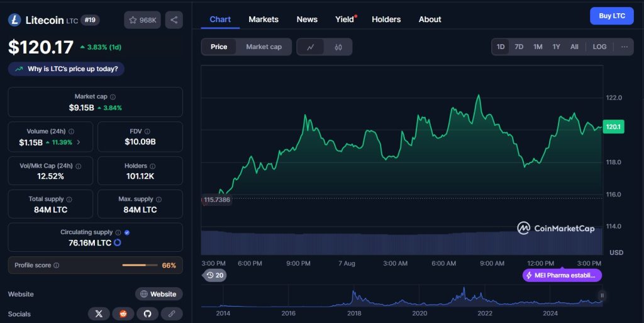Screen dimensions: 644x323
Task: Click the share icon next to watchlist
Action: coord(174,20)
